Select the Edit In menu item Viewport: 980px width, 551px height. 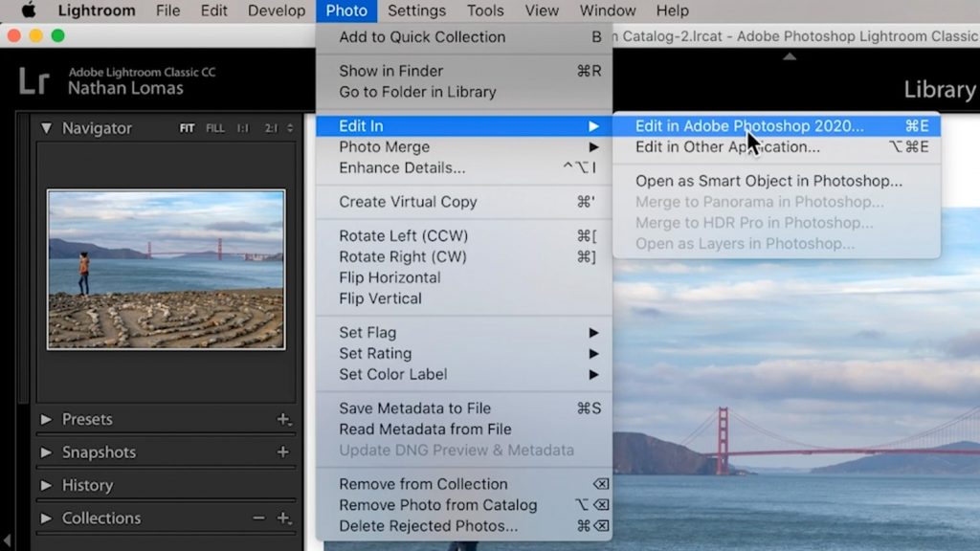pyautogui.click(x=464, y=126)
